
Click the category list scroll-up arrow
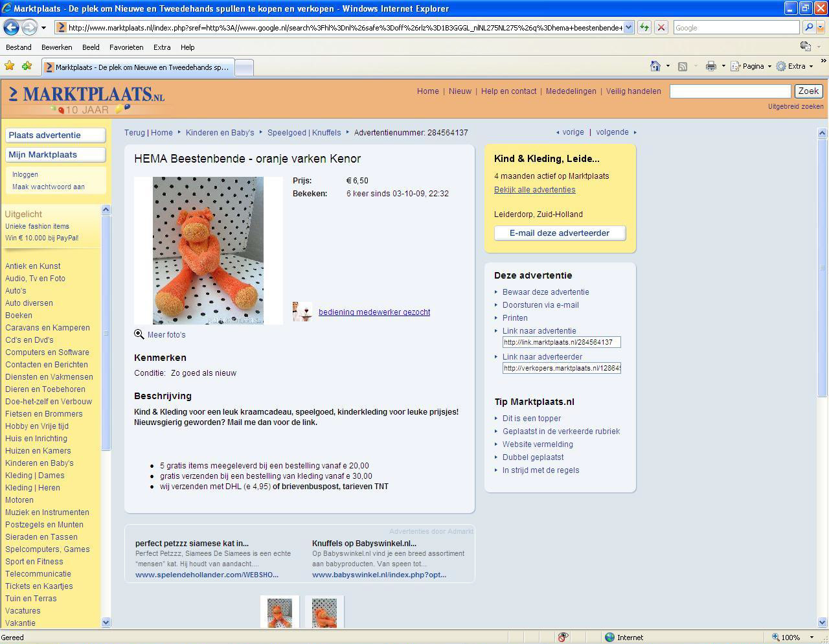pos(106,209)
